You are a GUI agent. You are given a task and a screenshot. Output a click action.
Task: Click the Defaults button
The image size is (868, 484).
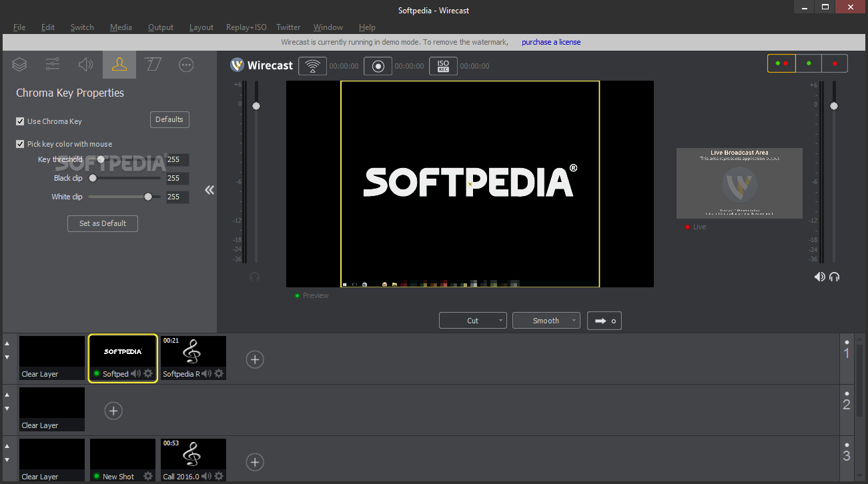tap(169, 119)
